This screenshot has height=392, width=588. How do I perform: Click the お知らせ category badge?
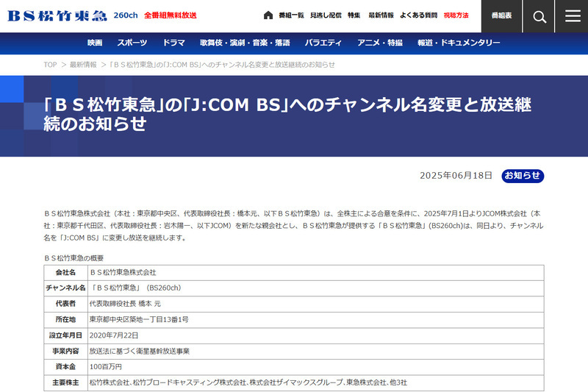tap(523, 176)
